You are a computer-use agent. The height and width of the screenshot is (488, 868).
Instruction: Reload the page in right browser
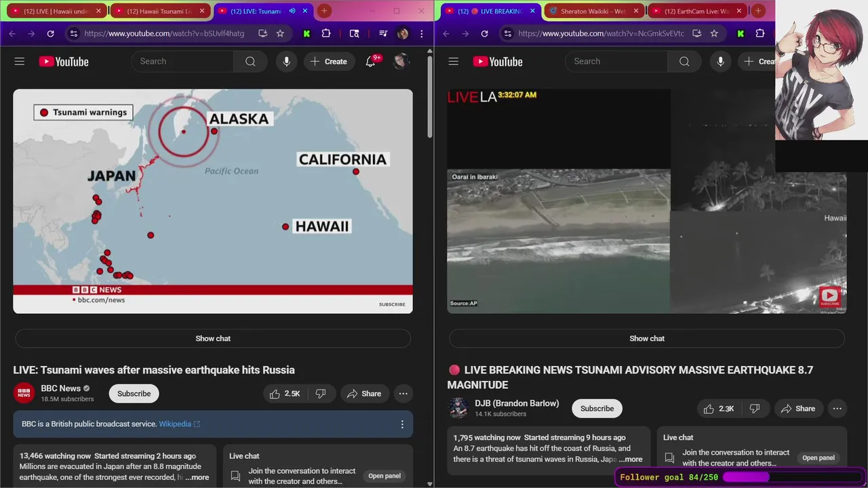point(484,33)
